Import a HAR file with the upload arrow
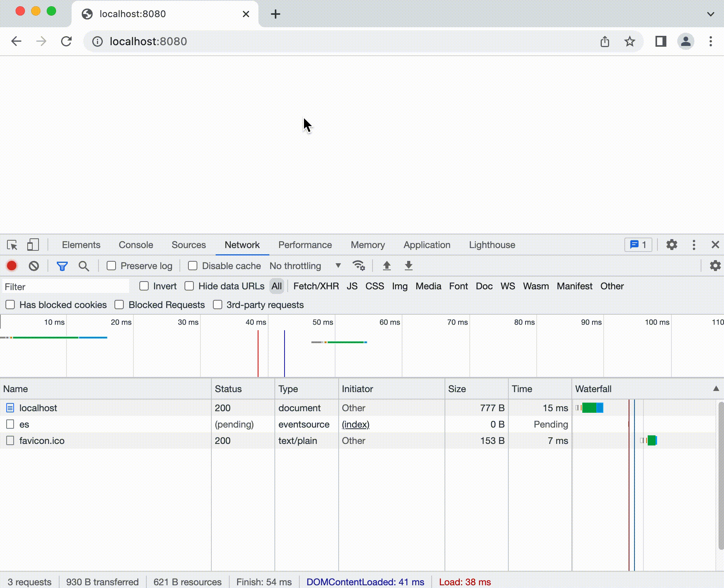The width and height of the screenshot is (724, 588). [x=387, y=266]
